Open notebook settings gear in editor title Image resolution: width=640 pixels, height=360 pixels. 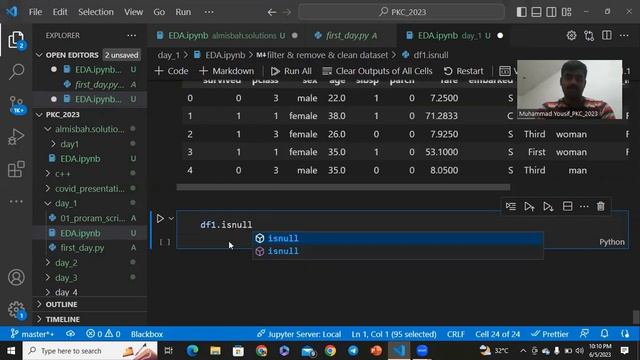571,36
